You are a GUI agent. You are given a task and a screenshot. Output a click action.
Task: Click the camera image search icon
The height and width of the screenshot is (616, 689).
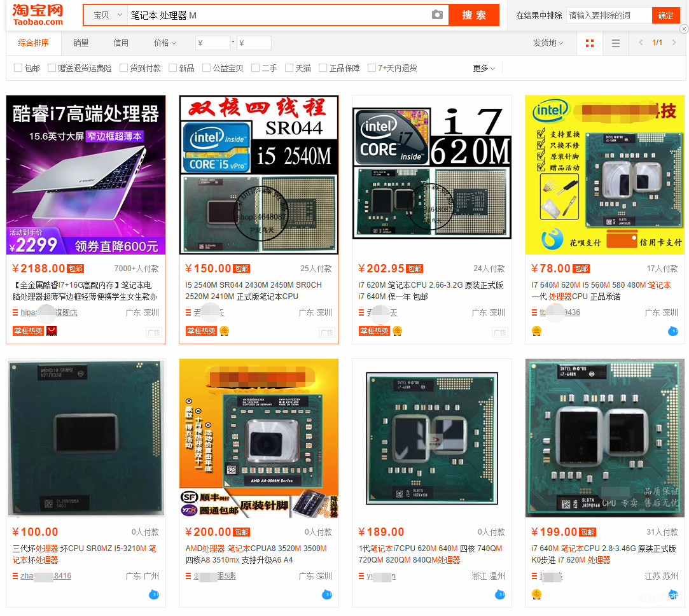click(437, 15)
